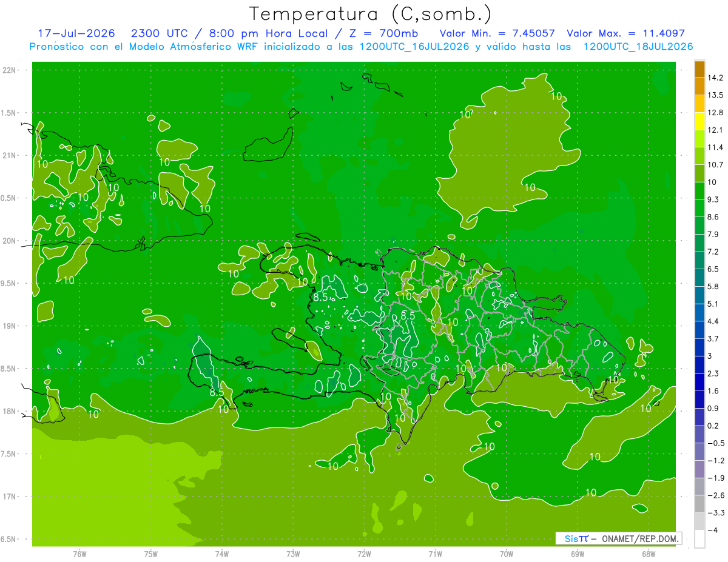Click the 5.1 colorbar scale label
The height and width of the screenshot is (562, 728).
[713, 304]
